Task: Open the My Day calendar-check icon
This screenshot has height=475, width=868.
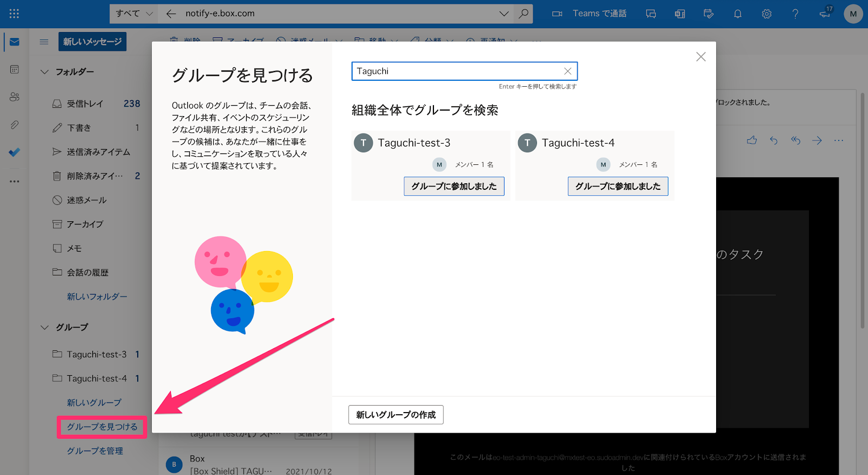Action: point(709,14)
